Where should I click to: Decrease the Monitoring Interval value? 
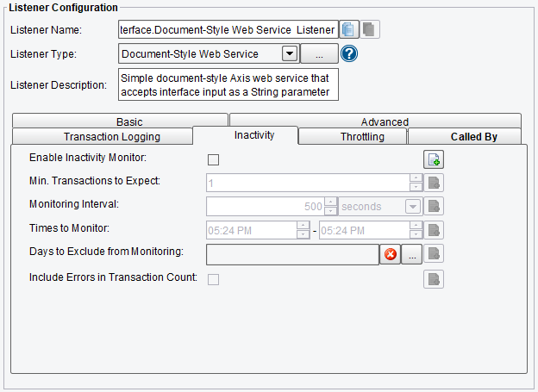[331, 210]
